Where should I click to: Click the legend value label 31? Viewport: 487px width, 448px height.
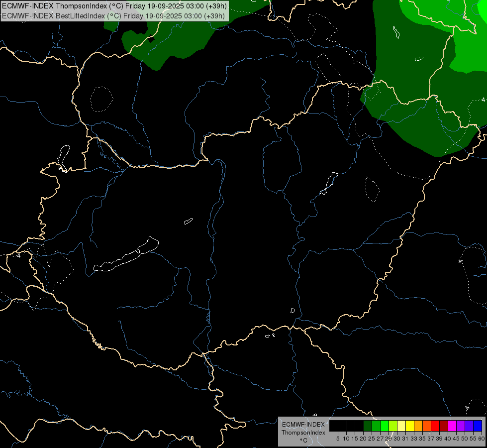pyautogui.click(x=405, y=439)
